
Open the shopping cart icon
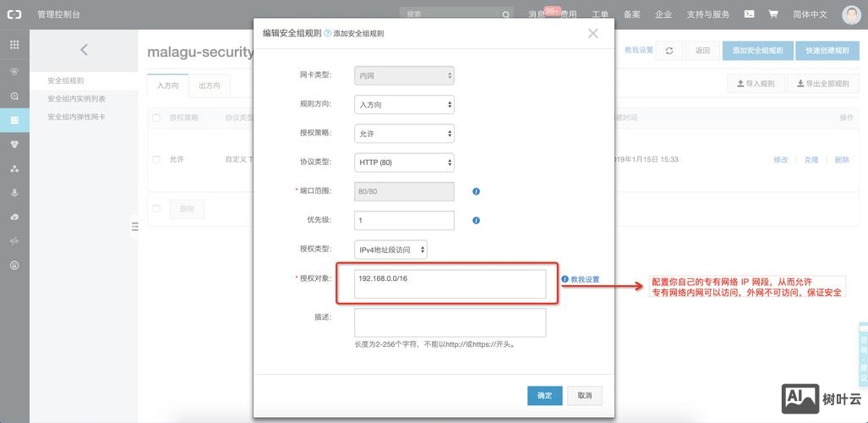point(773,14)
